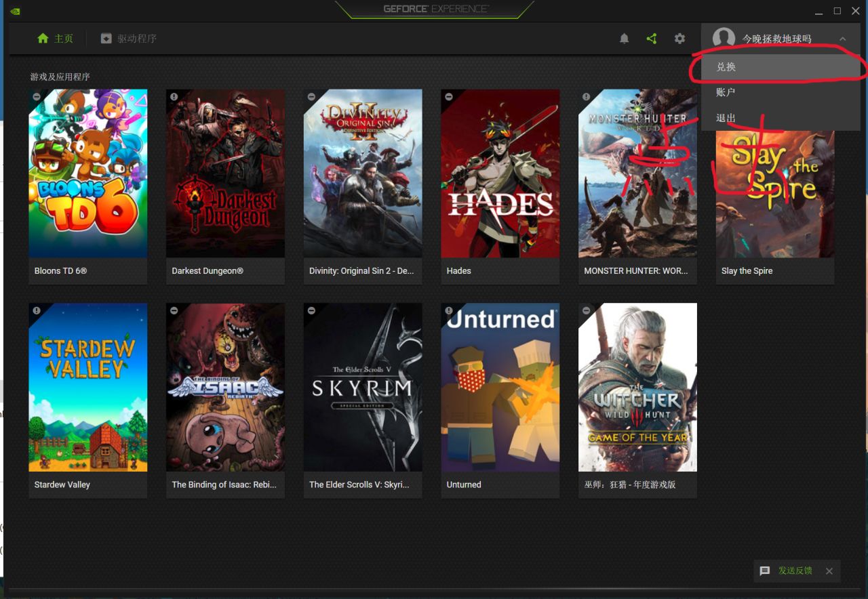This screenshot has width=868, height=599.
Task: Open the 驱动程序 tab
Action: point(129,39)
